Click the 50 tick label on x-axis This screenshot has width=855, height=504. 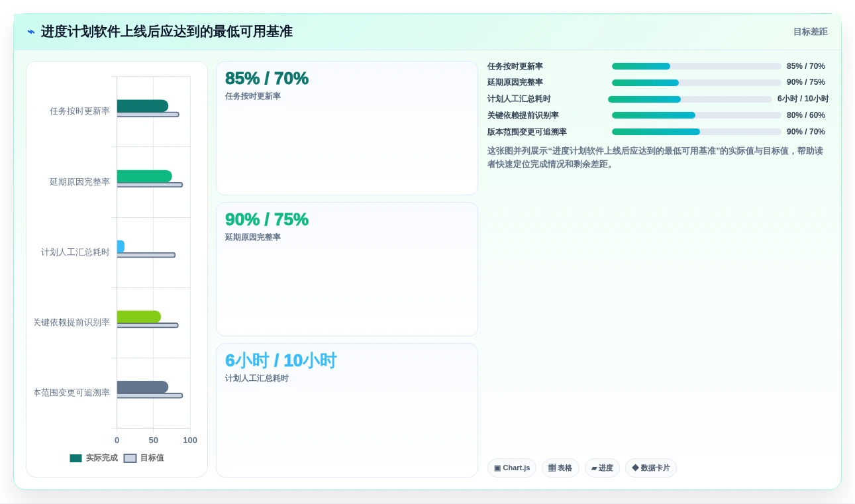(x=154, y=440)
